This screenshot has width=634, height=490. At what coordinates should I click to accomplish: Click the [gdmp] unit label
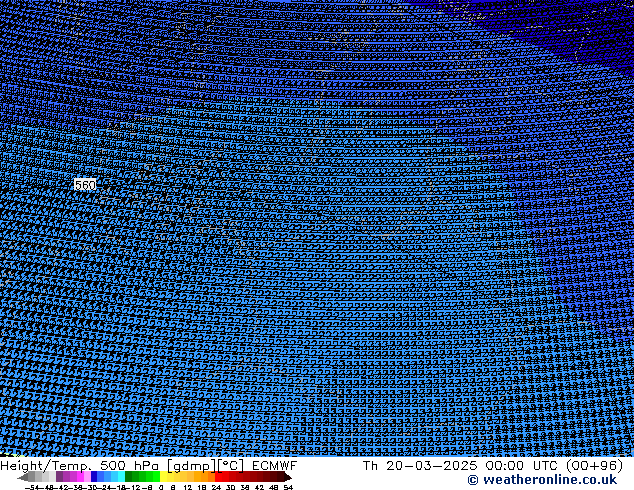(192, 466)
